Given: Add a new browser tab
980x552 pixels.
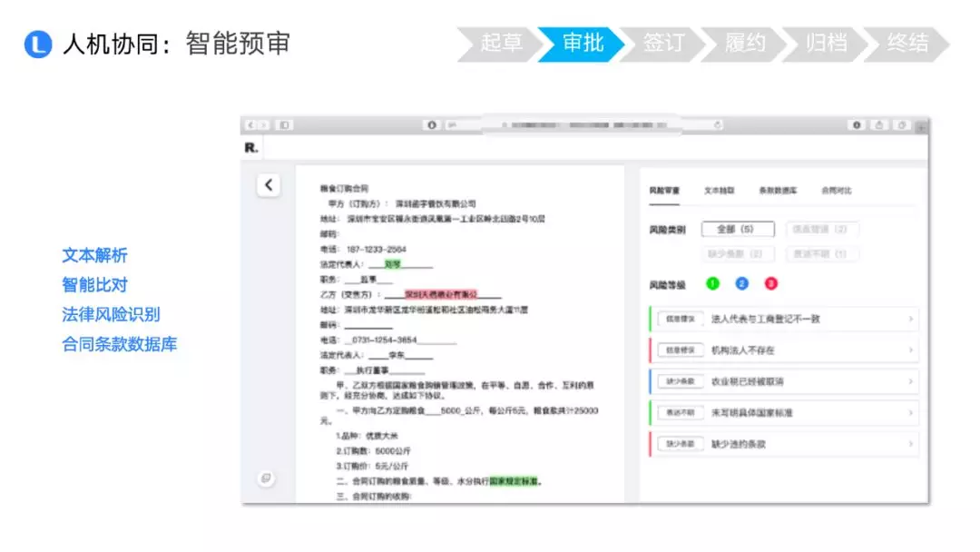Looking at the screenshot, I should [x=921, y=127].
